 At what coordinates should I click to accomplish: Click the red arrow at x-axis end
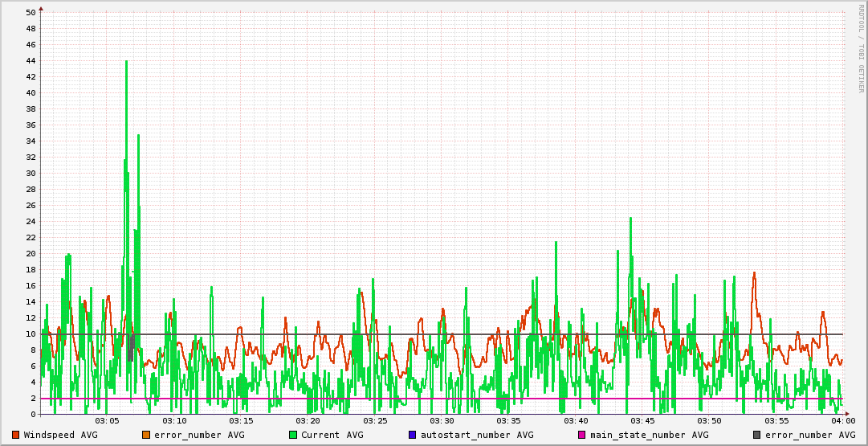click(x=846, y=415)
